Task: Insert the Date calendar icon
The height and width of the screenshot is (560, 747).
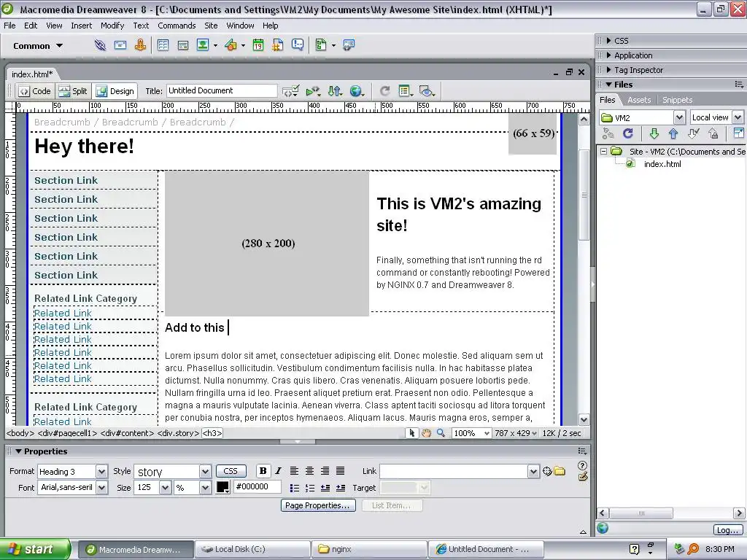Action: (x=258, y=45)
